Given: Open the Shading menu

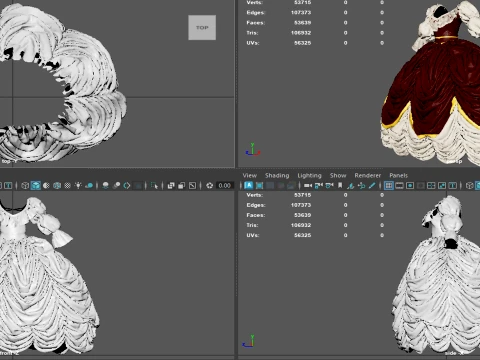Looking at the screenshot, I should (x=277, y=175).
